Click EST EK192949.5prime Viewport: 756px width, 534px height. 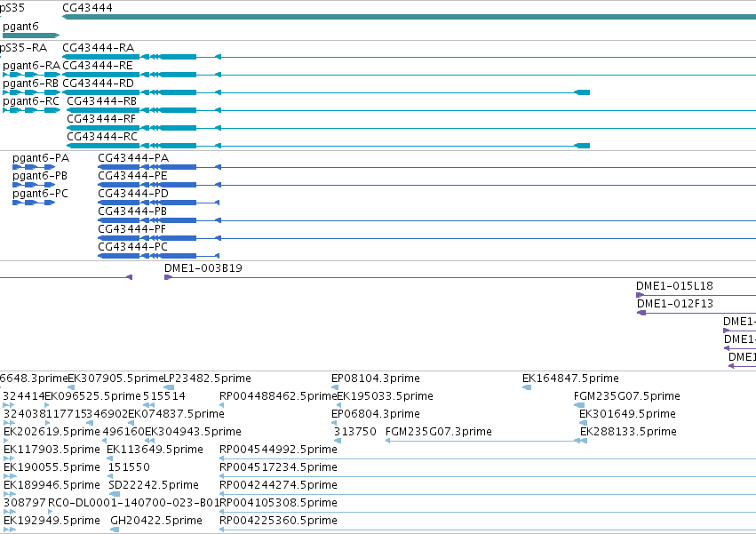point(52,521)
